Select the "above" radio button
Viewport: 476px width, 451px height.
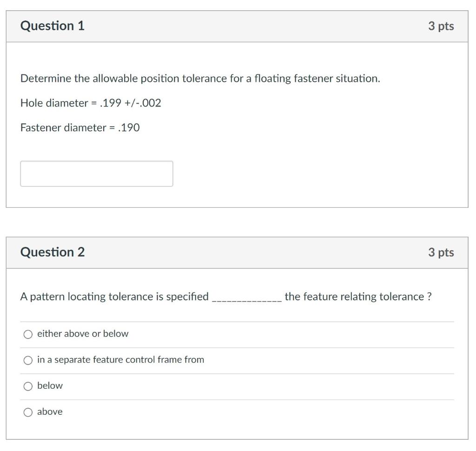tap(28, 411)
